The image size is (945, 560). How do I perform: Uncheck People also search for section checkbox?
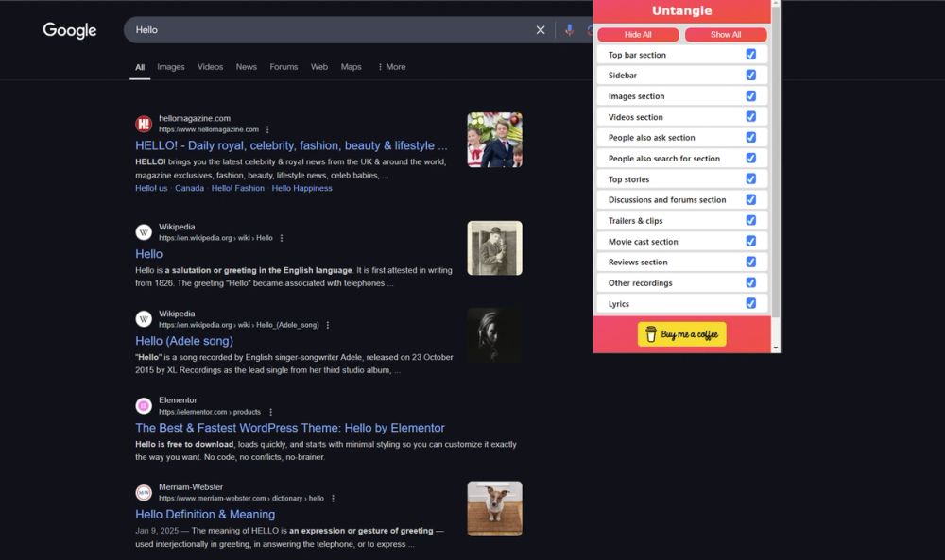coord(751,158)
